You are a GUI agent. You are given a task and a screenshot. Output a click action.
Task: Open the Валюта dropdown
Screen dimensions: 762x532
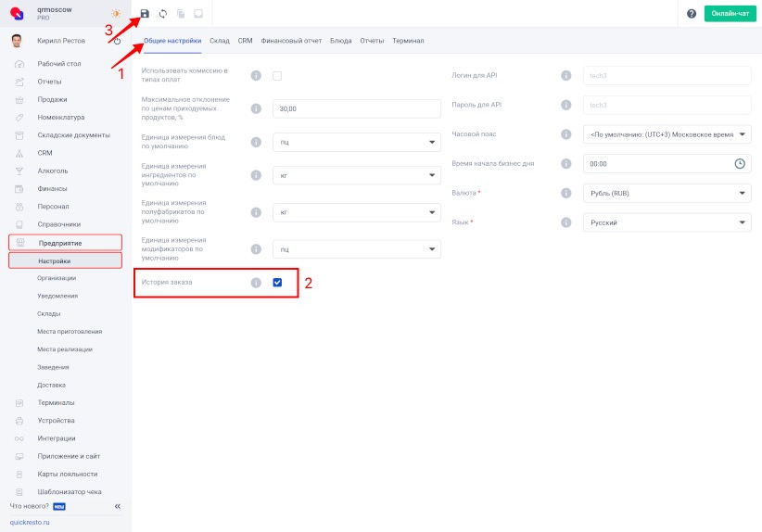point(667,194)
